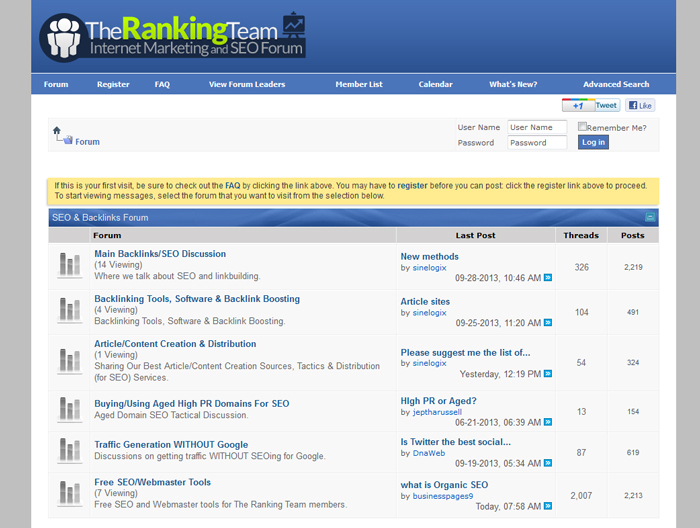Click the Log in button
Viewport: 700px width, 528px height.
(x=593, y=142)
